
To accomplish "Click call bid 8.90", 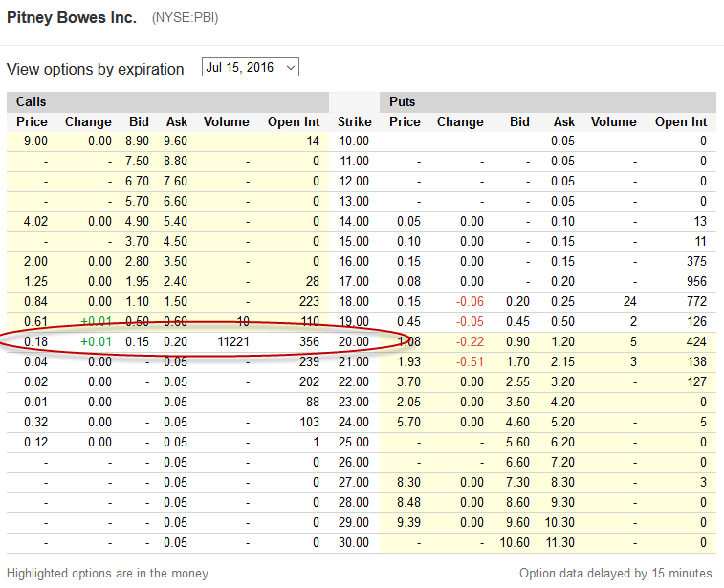I will tap(137, 141).
